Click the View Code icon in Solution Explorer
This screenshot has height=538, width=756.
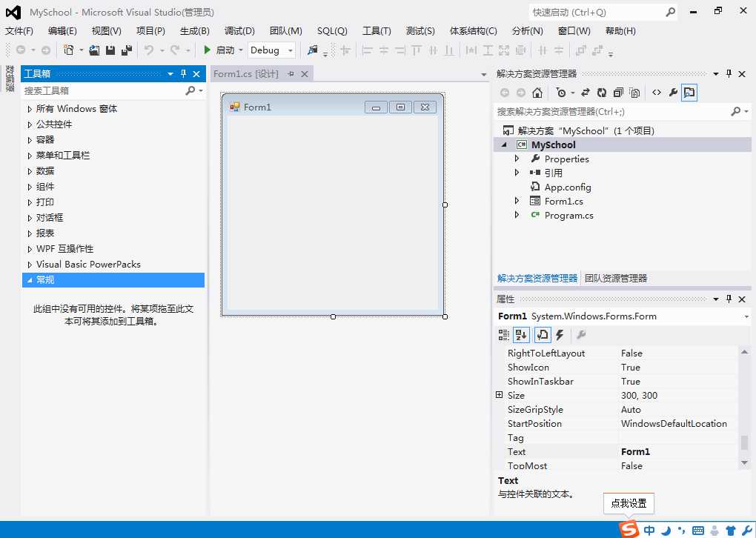coord(657,93)
